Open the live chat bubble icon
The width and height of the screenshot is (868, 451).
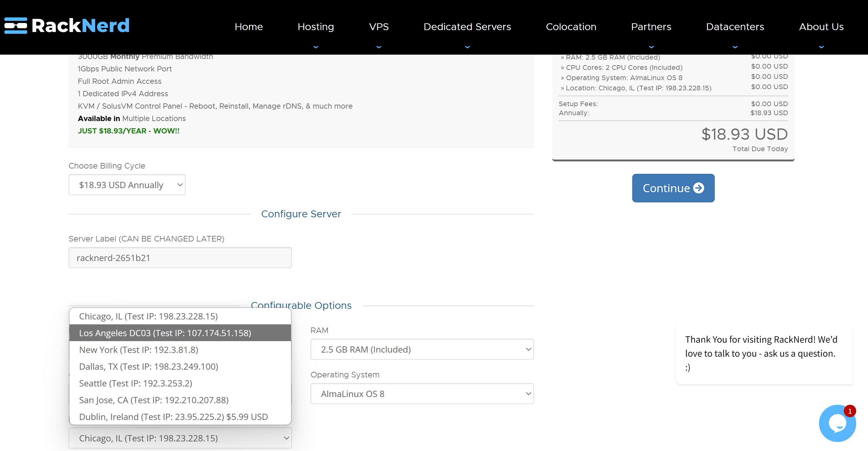(837, 423)
